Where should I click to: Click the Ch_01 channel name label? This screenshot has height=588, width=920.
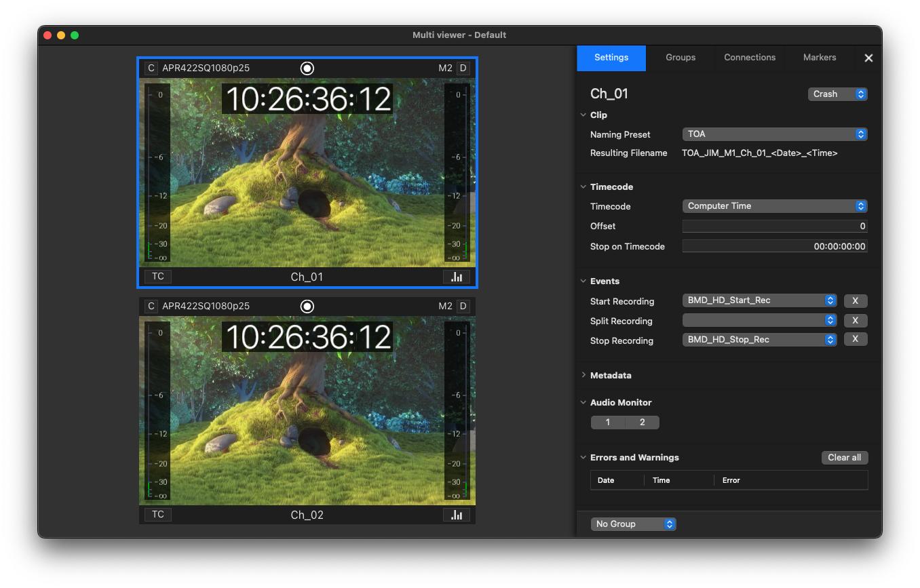(x=307, y=277)
